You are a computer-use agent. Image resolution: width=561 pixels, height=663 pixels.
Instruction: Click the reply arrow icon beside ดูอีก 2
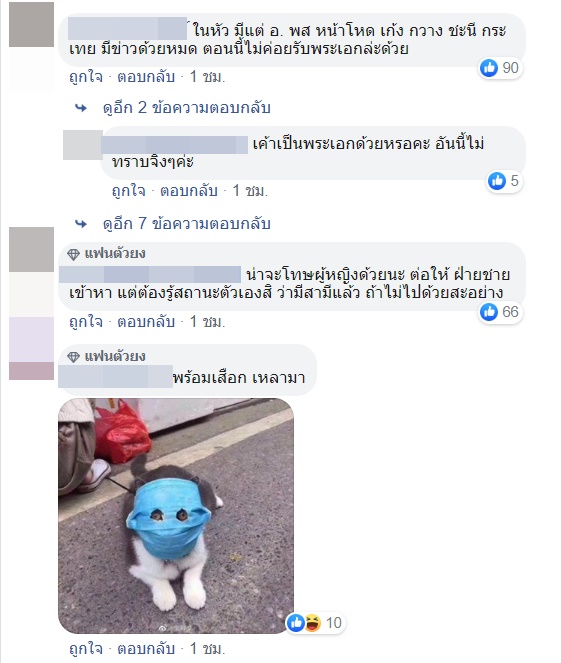[x=81, y=108]
